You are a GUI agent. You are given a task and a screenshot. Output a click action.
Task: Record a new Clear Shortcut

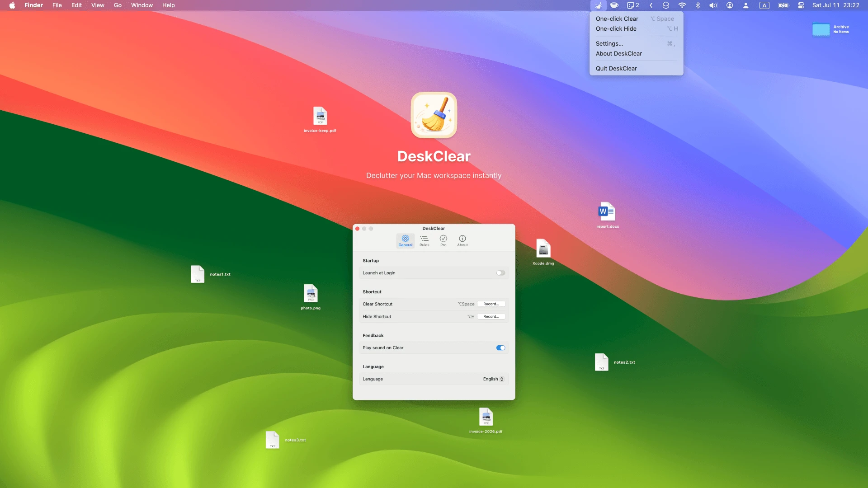[491, 304]
